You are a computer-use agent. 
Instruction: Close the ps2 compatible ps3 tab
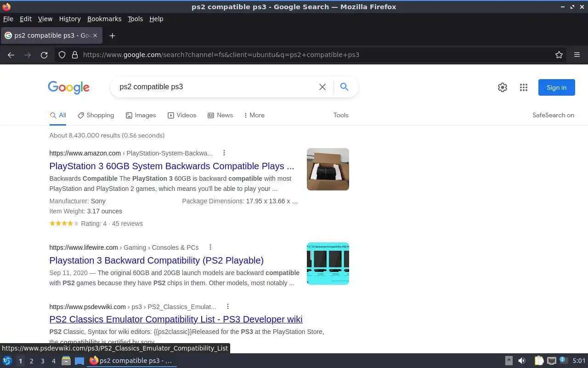(x=95, y=35)
